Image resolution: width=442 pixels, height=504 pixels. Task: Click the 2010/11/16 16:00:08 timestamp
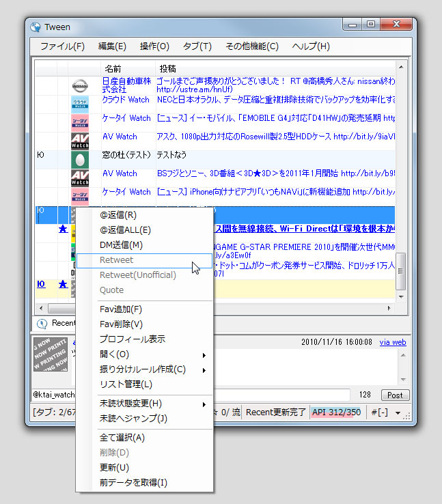tap(337, 342)
